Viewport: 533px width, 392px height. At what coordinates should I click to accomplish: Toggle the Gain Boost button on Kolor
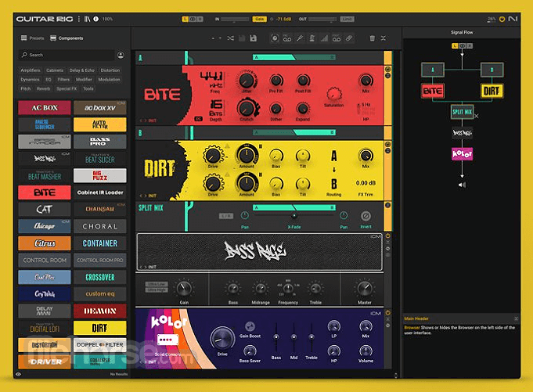click(x=250, y=326)
